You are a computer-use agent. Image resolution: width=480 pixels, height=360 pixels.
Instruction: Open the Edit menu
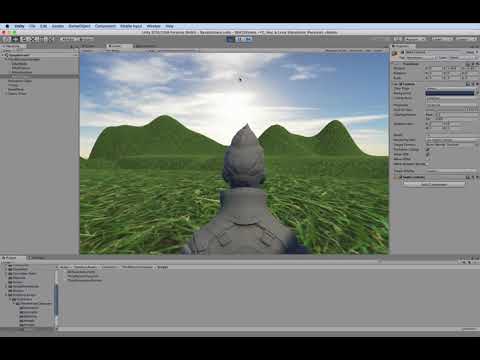(43, 26)
